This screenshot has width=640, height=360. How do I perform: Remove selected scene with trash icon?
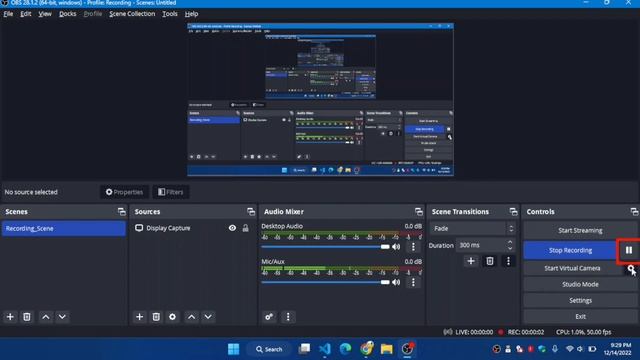(x=27, y=317)
